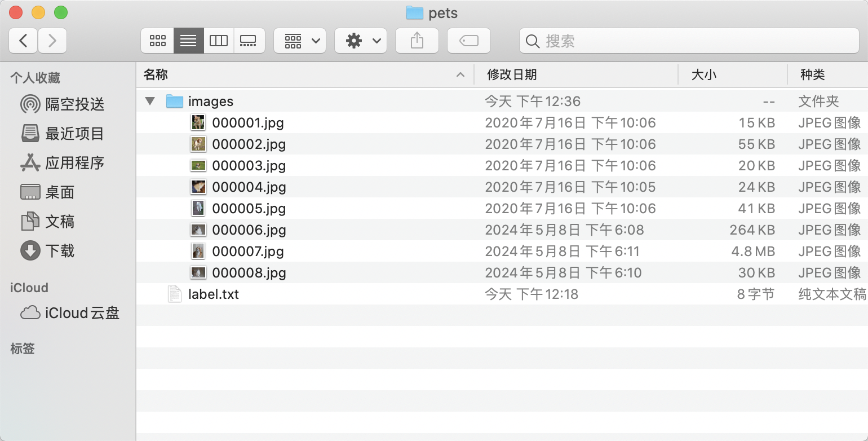The image size is (868, 441).
Task: Open the group-by arrangement dropdown
Action: [300, 41]
